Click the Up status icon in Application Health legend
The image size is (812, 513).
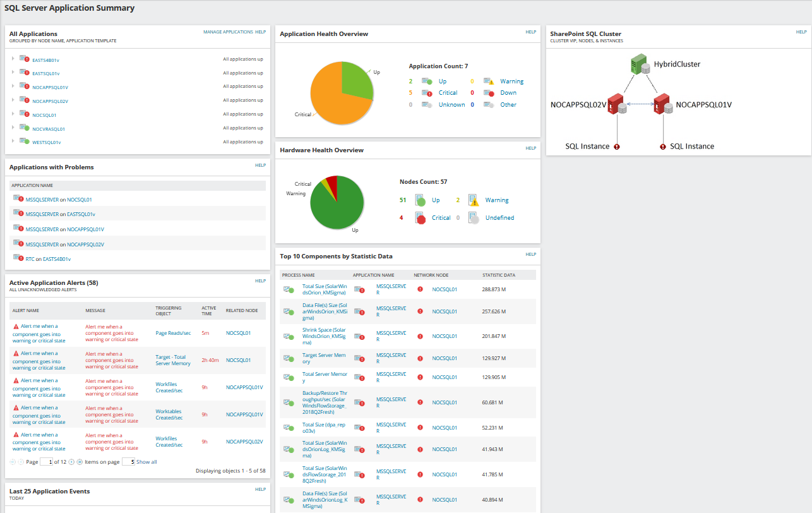427,81
